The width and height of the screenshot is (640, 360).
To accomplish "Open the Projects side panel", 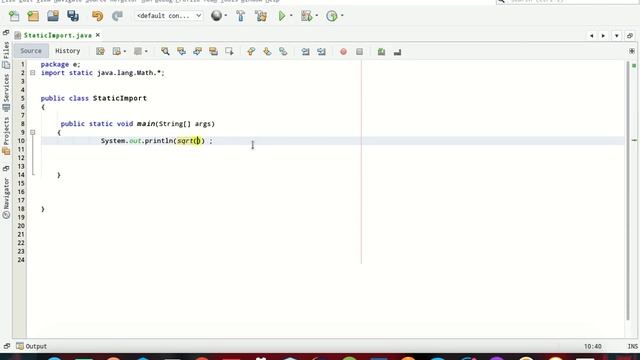I will (6, 136).
